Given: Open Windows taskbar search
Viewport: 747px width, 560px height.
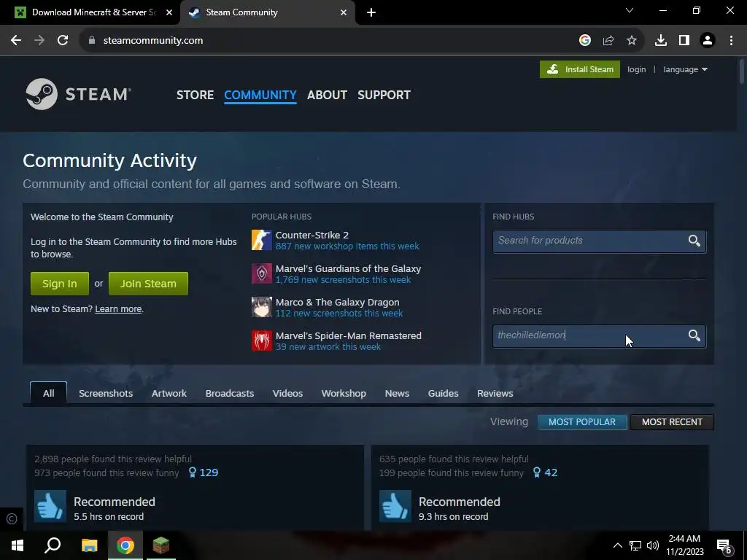Looking at the screenshot, I should (x=53, y=545).
